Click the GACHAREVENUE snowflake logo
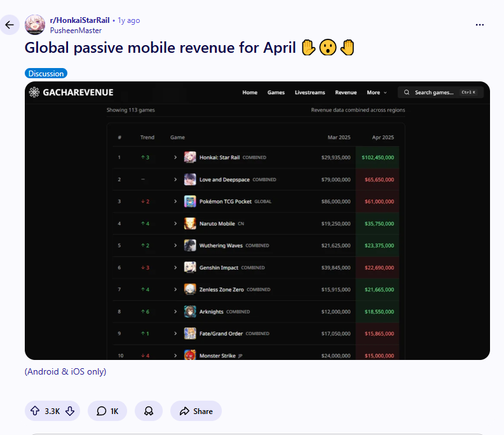The height and width of the screenshot is (435, 504). [34, 92]
